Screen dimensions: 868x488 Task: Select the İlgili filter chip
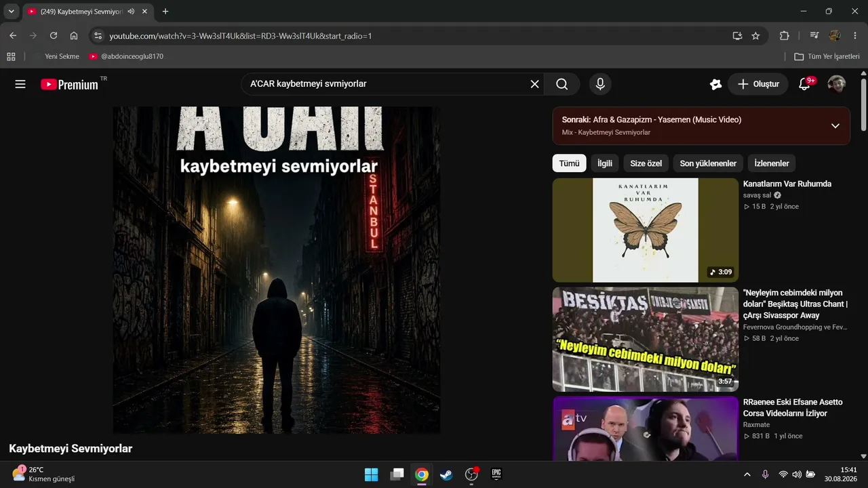click(605, 163)
